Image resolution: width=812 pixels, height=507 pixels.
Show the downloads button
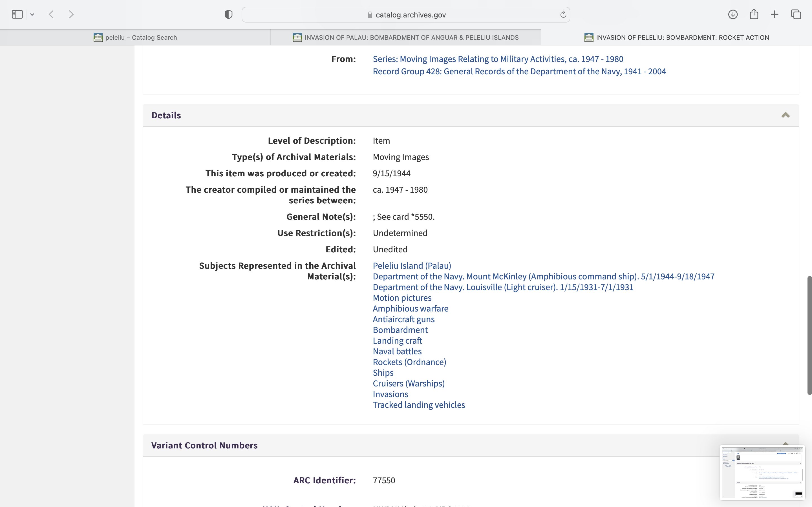coord(733,14)
